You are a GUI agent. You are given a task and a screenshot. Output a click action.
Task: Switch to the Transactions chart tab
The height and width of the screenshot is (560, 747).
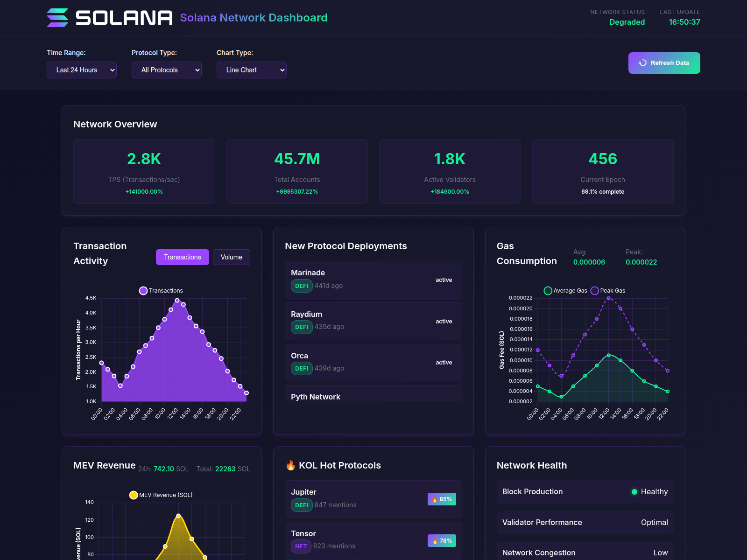183,257
